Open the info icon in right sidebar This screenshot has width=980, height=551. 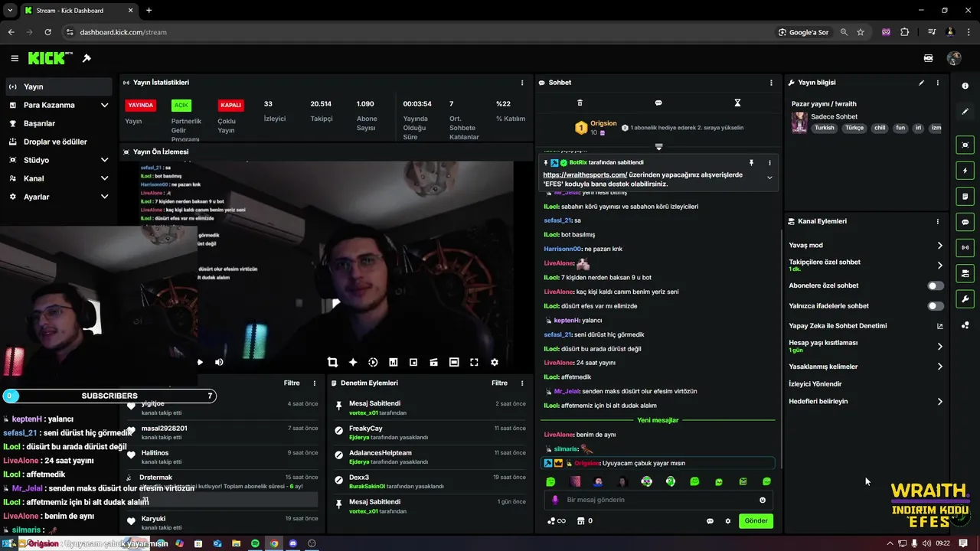coord(965,86)
